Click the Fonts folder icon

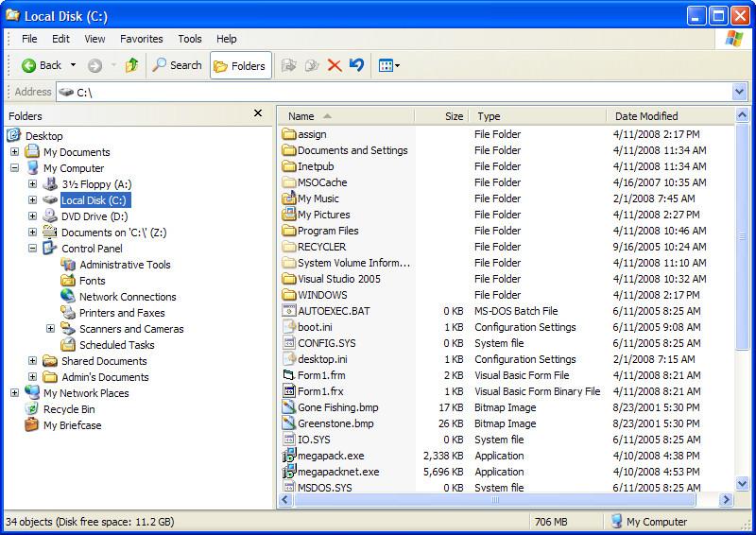click(x=68, y=281)
